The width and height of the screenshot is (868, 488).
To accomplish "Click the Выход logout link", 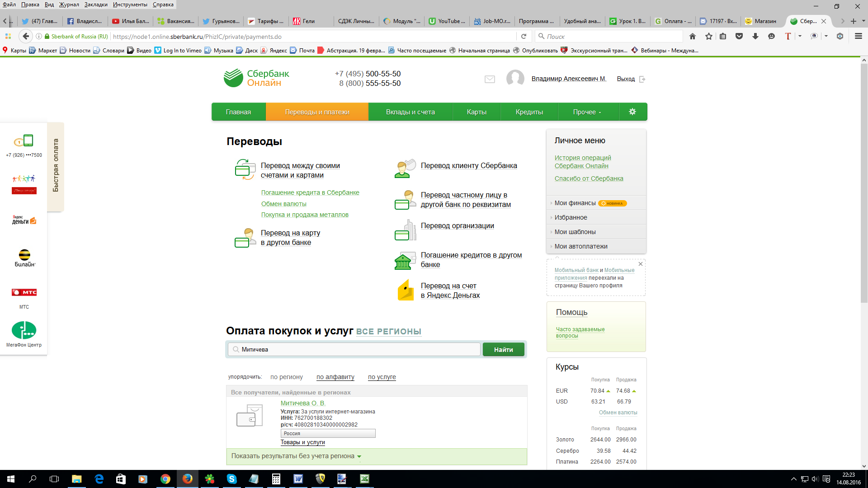I will click(x=626, y=79).
